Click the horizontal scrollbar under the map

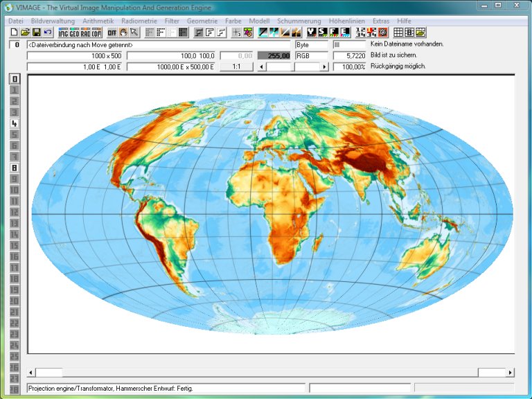[x=270, y=373]
